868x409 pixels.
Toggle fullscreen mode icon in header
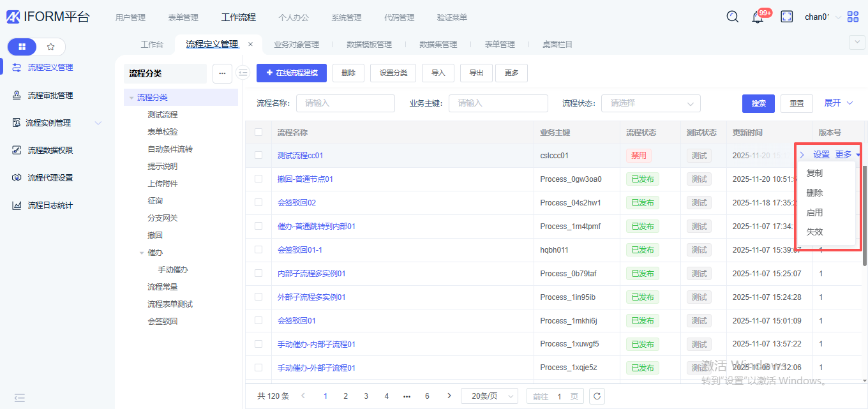tap(786, 17)
